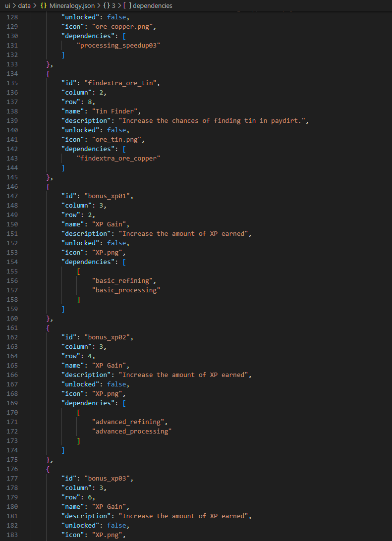Screen dimensions: 392x541
Task: Click the JSON file icon beside Mineralogy.json
Action: (43, 5)
